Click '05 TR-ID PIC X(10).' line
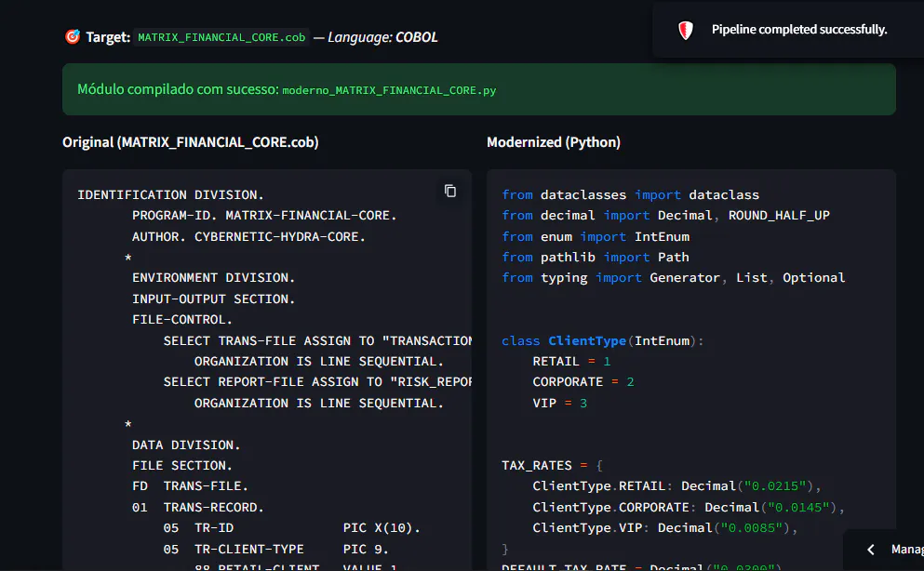 coord(291,528)
